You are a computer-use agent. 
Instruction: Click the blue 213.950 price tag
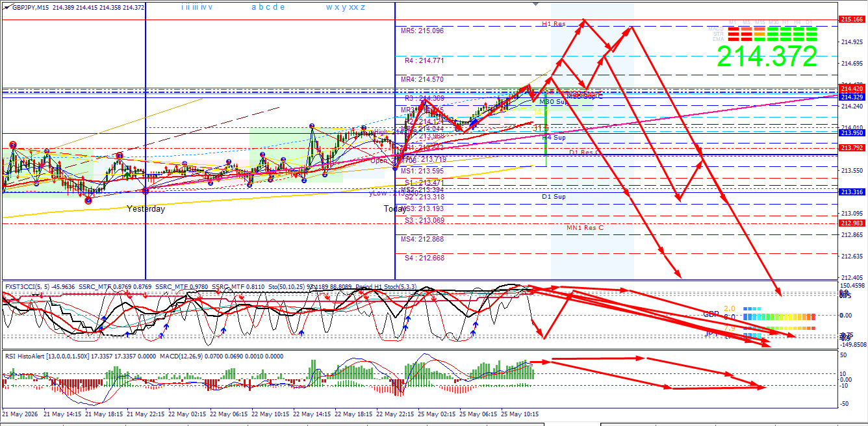(x=852, y=132)
